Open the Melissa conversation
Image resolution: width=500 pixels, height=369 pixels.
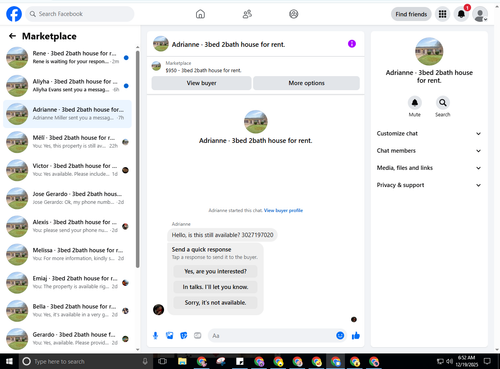coord(67,254)
